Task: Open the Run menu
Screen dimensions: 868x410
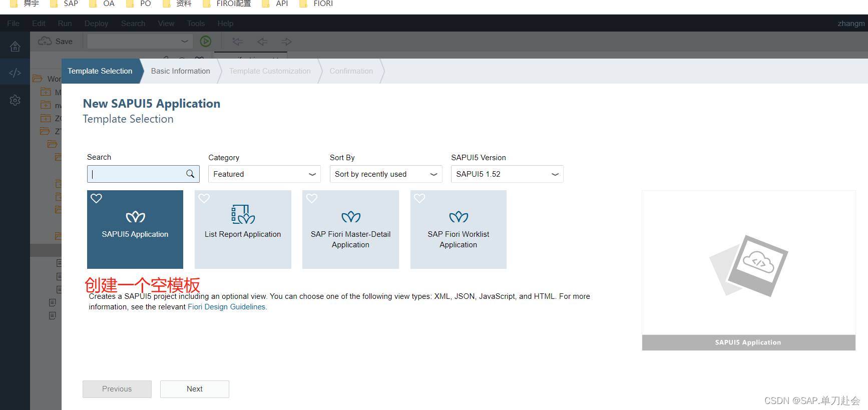Action: [65, 23]
